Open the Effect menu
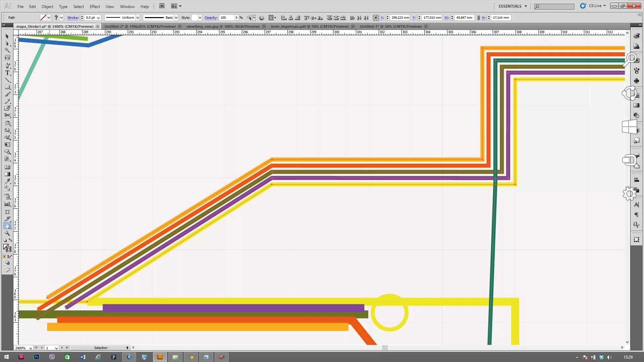This screenshot has width=644, height=362. [95, 6]
